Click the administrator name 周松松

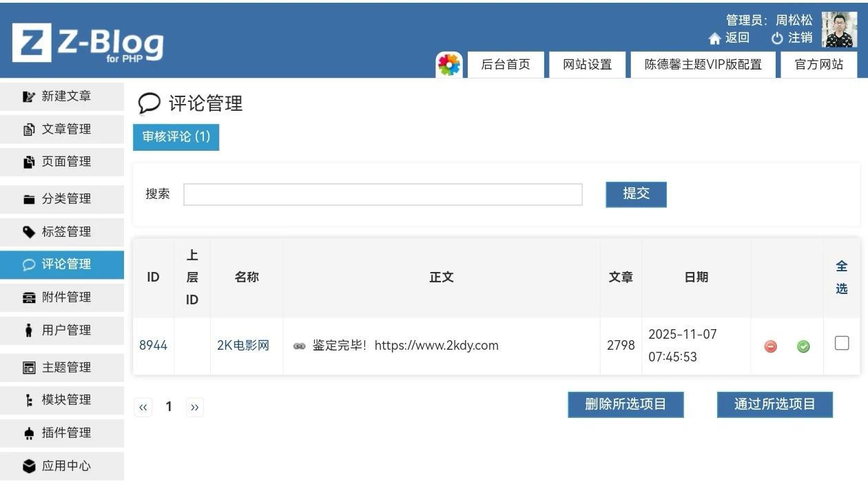point(794,21)
